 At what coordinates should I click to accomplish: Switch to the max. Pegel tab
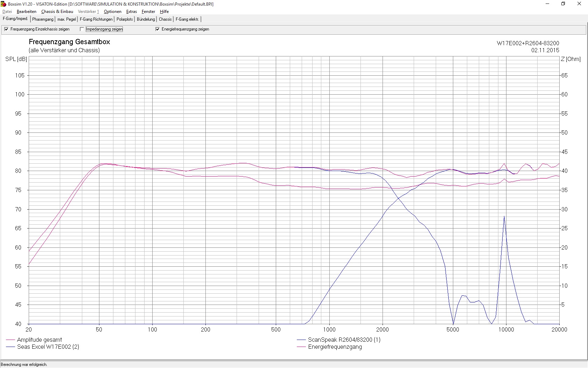point(66,19)
